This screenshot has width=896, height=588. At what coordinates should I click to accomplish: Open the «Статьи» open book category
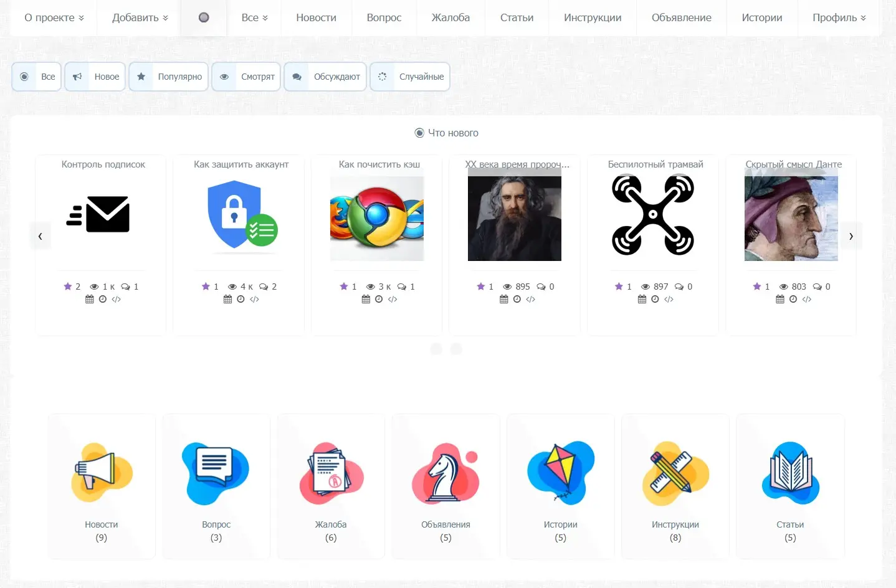(x=790, y=486)
